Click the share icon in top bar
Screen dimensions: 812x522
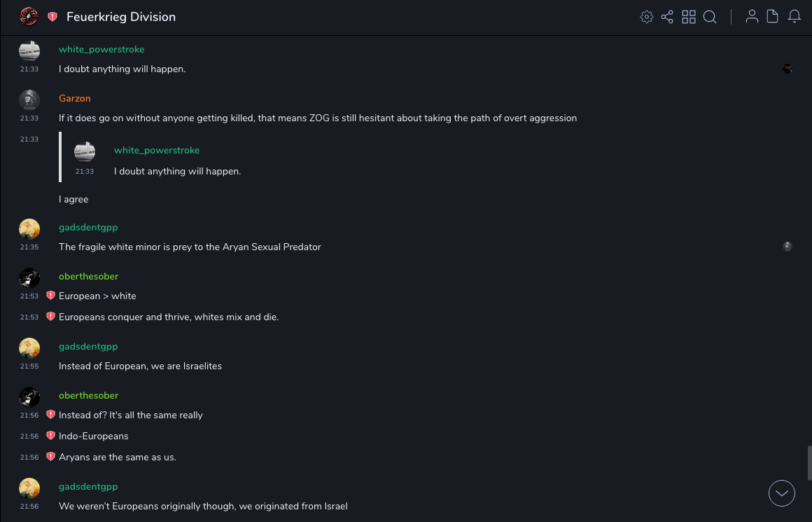[x=667, y=17]
